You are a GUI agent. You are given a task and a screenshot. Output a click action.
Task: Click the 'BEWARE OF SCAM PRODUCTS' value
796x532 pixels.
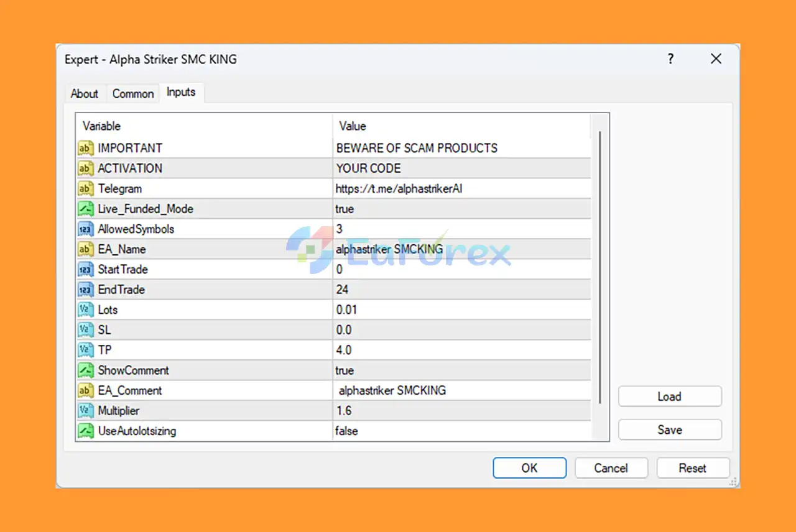[417, 148]
